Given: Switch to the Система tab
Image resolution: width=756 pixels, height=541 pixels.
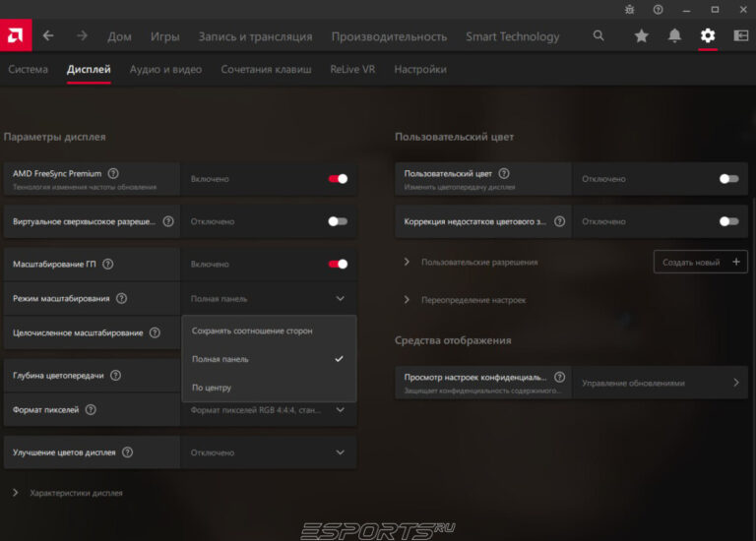Looking at the screenshot, I should (x=28, y=70).
